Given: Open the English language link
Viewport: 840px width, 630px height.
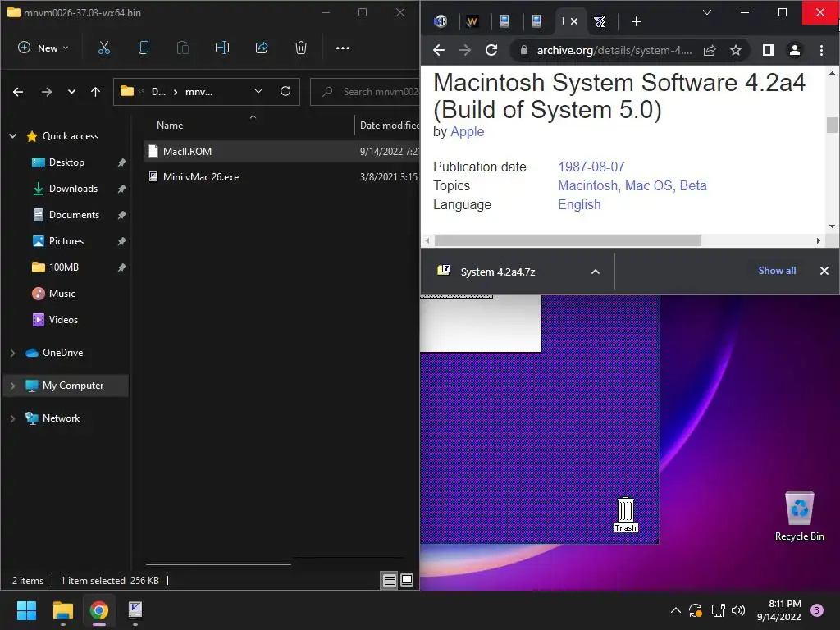Looking at the screenshot, I should (x=579, y=204).
